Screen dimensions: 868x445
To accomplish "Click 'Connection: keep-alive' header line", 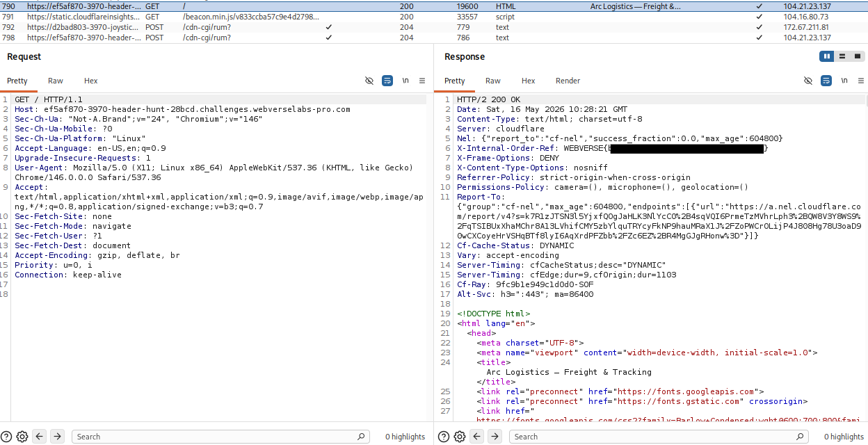I will pyautogui.click(x=68, y=275).
